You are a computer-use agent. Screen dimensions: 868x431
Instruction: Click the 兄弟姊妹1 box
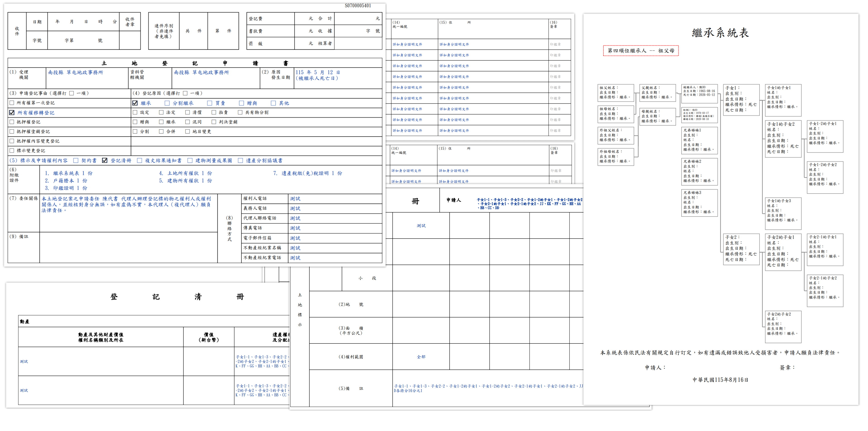coord(700,140)
